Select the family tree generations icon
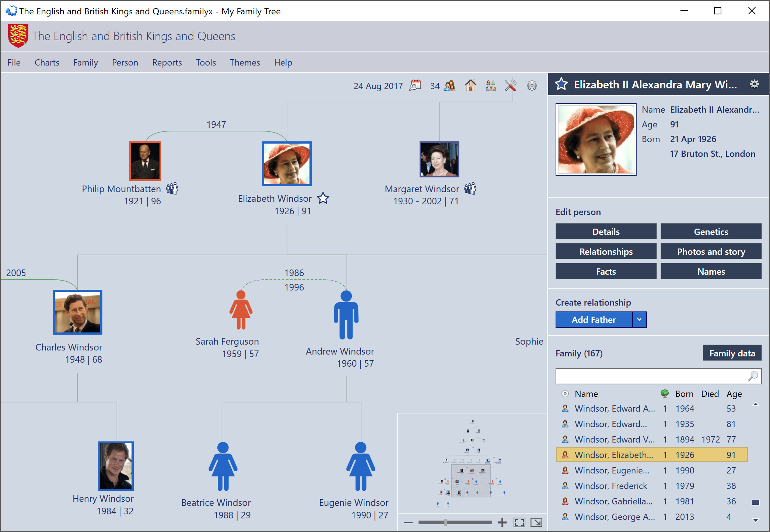The width and height of the screenshot is (770, 532). point(490,85)
